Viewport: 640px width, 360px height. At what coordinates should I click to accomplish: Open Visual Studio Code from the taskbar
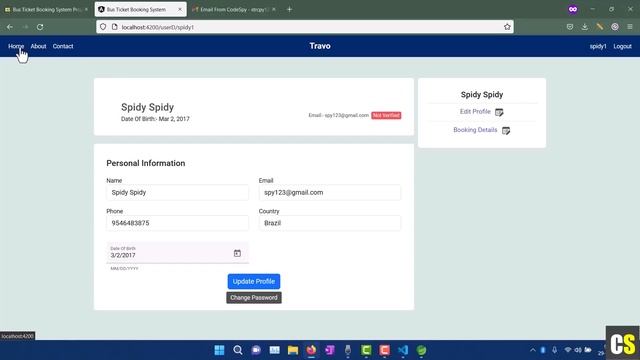[x=403, y=350]
